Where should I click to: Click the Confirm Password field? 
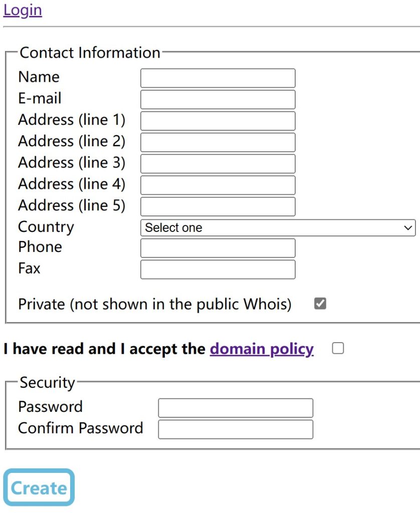pyautogui.click(x=236, y=429)
